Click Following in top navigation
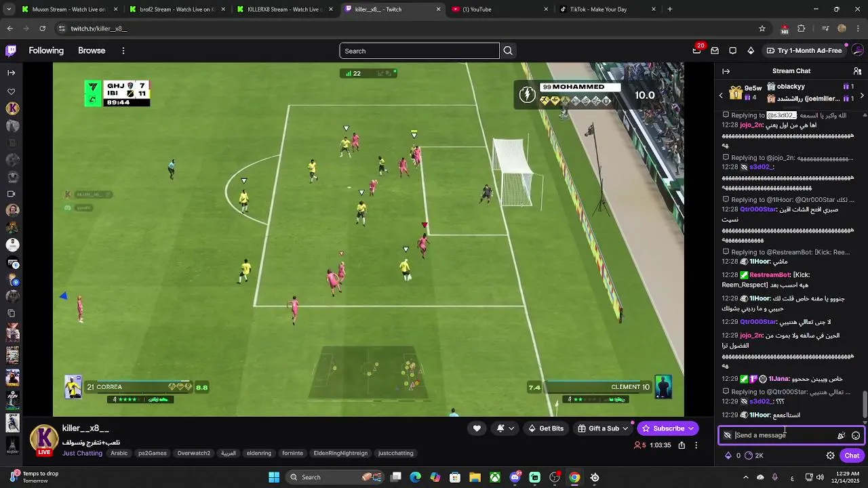Image resolution: width=868 pixels, height=488 pixels. 46,51
